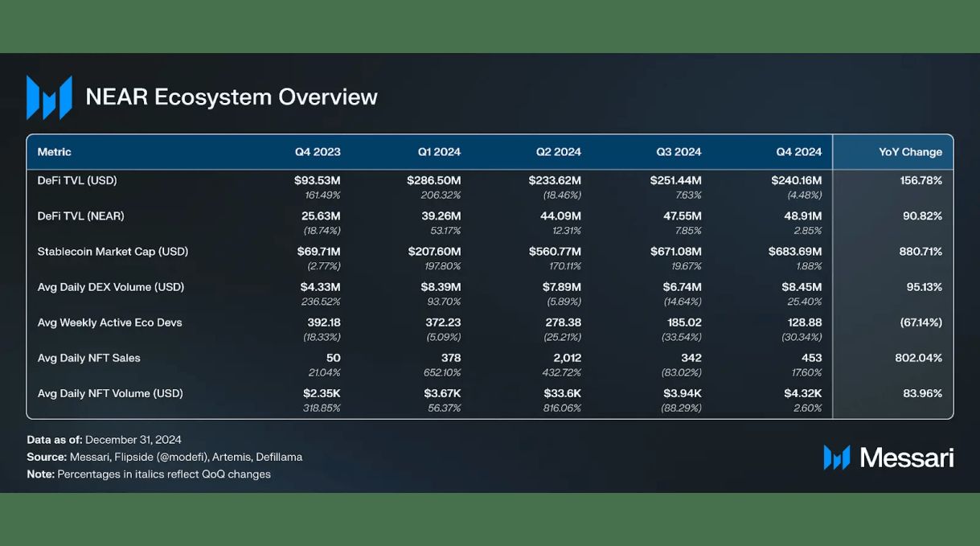The image size is (980, 546).
Task: Click the 39.26M NEAR TVL value
Action: [x=441, y=216]
